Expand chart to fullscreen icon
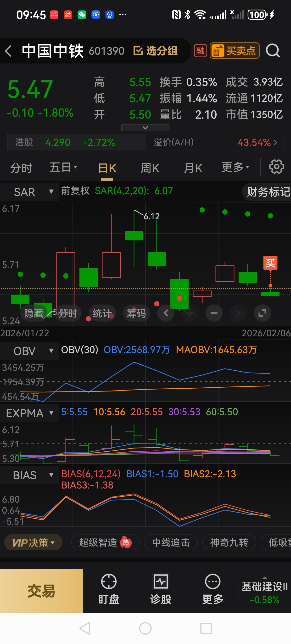Viewport: 291px width, 644px height. (x=262, y=313)
